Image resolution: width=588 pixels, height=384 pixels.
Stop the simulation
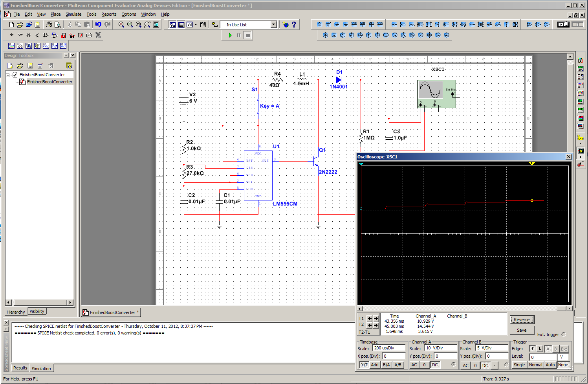[247, 35]
